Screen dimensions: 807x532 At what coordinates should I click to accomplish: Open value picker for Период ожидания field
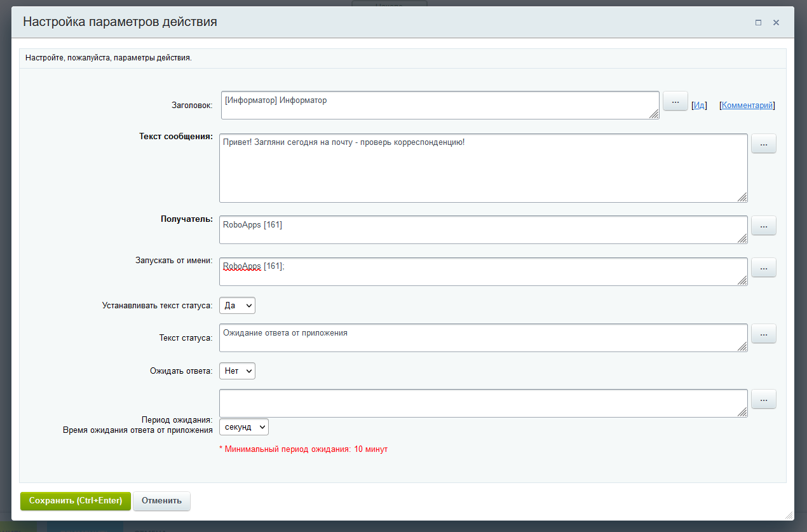coord(763,399)
